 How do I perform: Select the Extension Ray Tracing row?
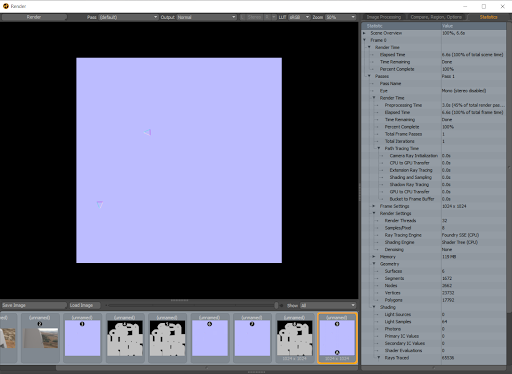coord(434,170)
